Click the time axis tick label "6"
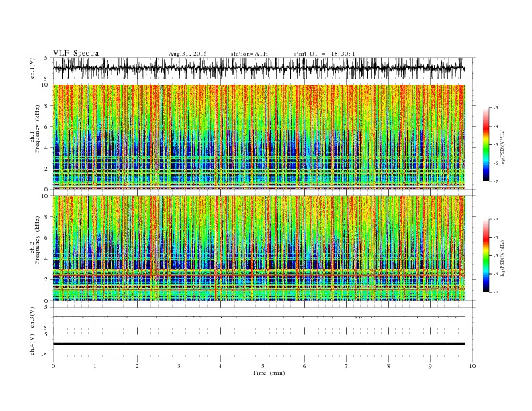 [305, 366]
